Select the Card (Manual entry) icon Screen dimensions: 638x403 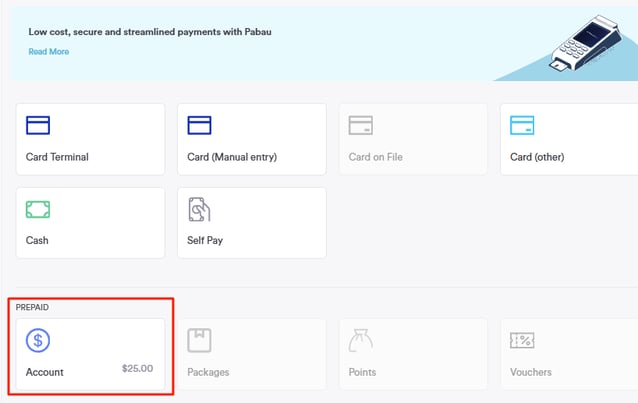[199, 126]
